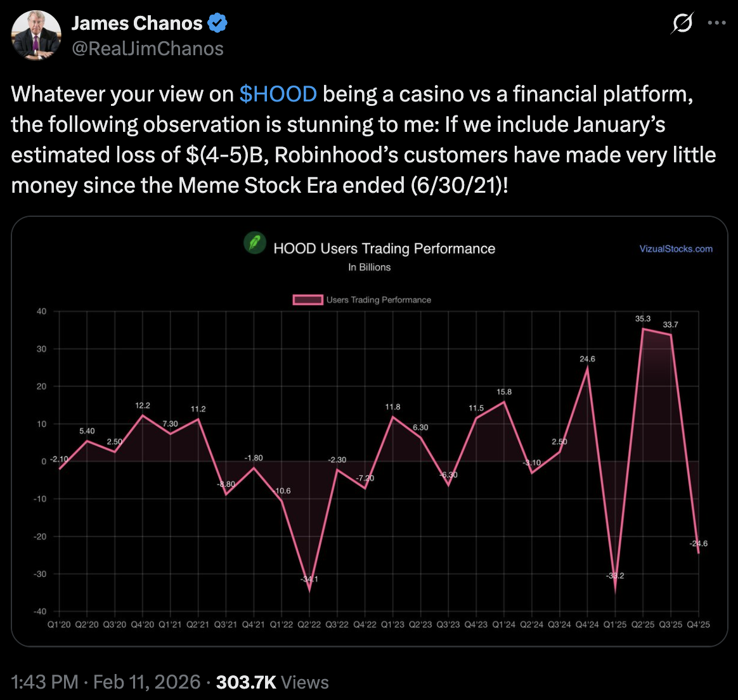Click the HOOD Users Trading Performance chart title

coord(384,249)
